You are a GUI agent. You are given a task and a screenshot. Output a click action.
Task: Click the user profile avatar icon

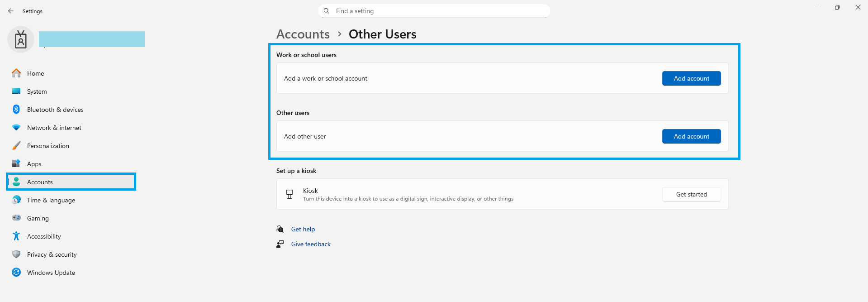click(21, 39)
